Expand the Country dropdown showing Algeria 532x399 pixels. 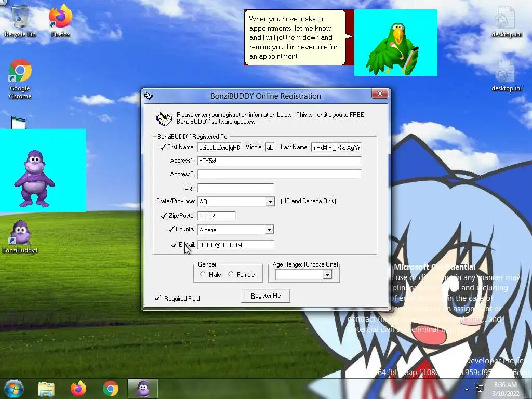click(x=269, y=230)
